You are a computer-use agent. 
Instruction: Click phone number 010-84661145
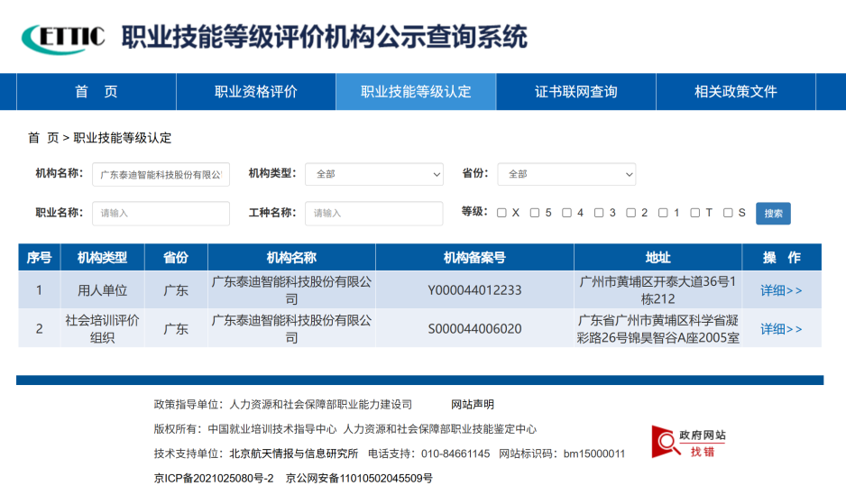(x=455, y=454)
